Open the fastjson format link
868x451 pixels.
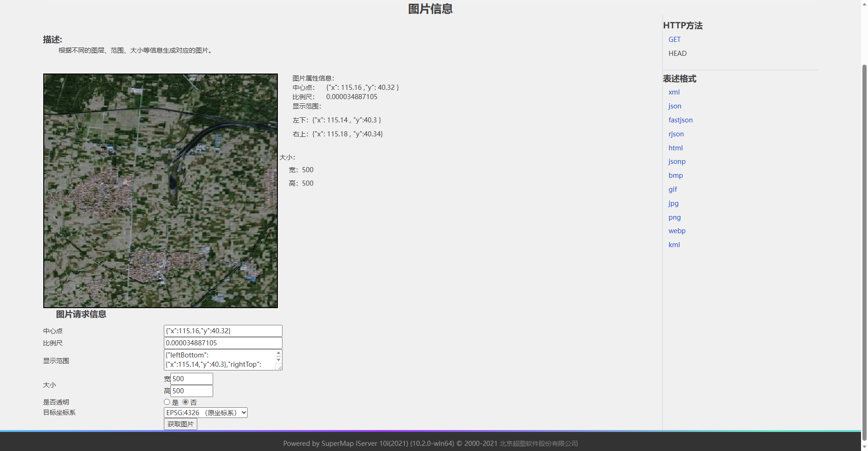(680, 120)
